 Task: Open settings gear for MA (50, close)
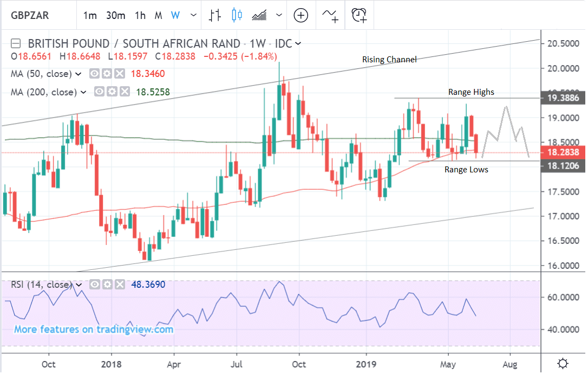coord(108,74)
